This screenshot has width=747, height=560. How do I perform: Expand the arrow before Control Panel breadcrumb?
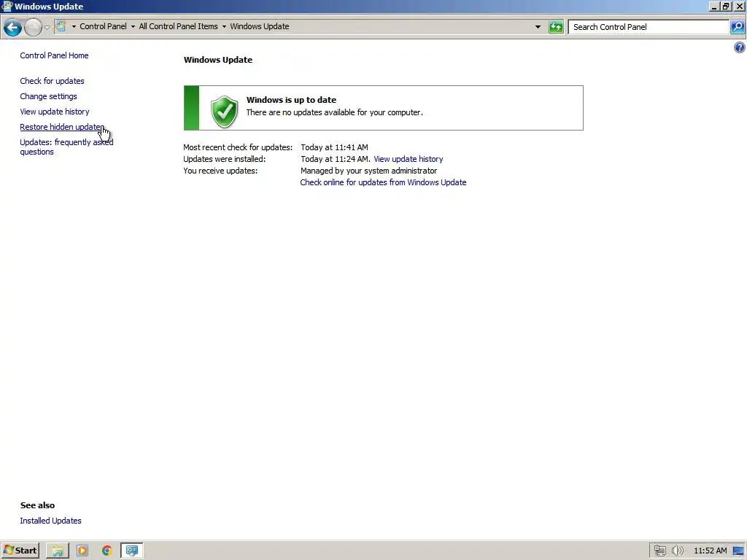[74, 27]
